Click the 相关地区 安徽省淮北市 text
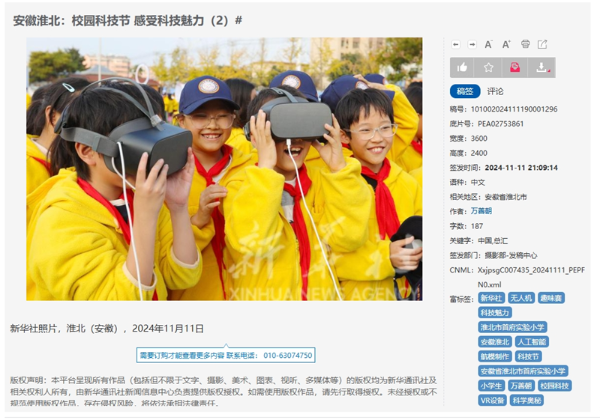Viewport: 600px width, 420px height. [x=505, y=197]
